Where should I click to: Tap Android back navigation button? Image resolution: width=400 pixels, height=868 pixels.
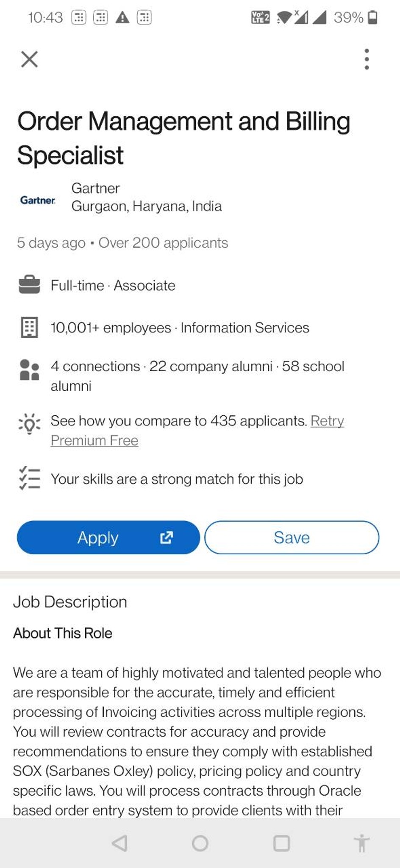[119, 843]
